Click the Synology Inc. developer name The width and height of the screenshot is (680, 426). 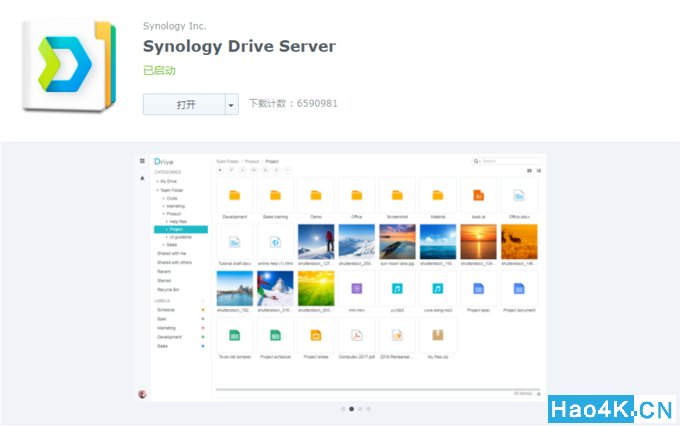[x=175, y=26]
